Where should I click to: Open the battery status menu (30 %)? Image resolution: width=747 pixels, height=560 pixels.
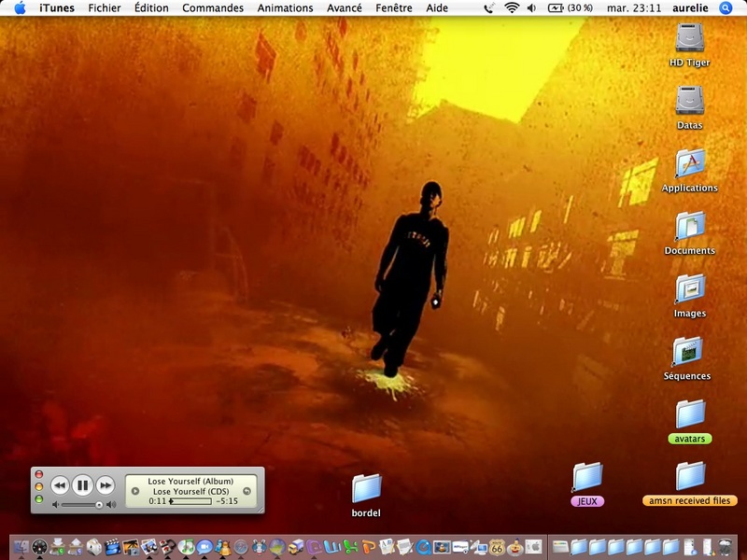click(571, 8)
